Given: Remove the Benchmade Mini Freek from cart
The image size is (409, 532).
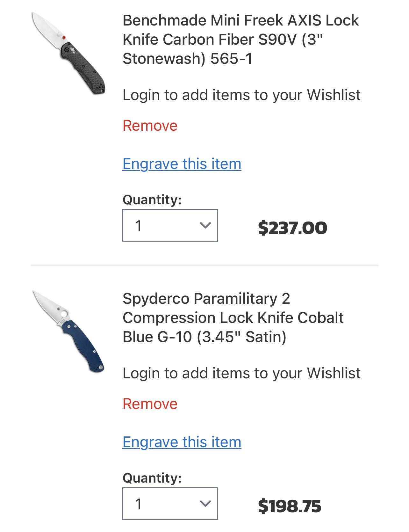Looking at the screenshot, I should pos(150,126).
